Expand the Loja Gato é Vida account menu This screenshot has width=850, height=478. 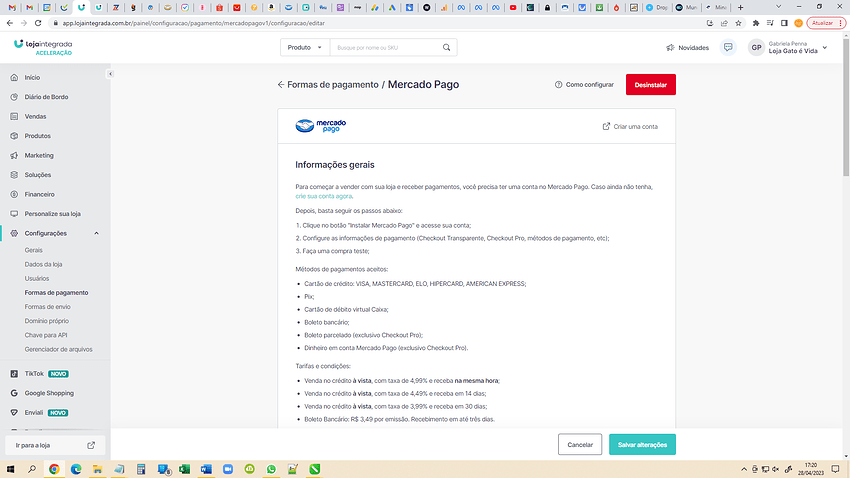tap(825, 48)
